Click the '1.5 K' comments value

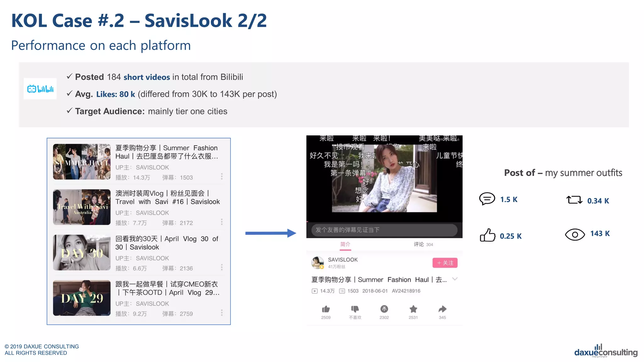coord(509,200)
